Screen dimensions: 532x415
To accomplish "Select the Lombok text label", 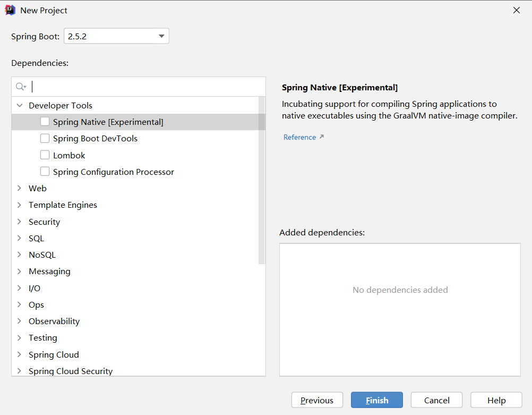I will 69,155.
